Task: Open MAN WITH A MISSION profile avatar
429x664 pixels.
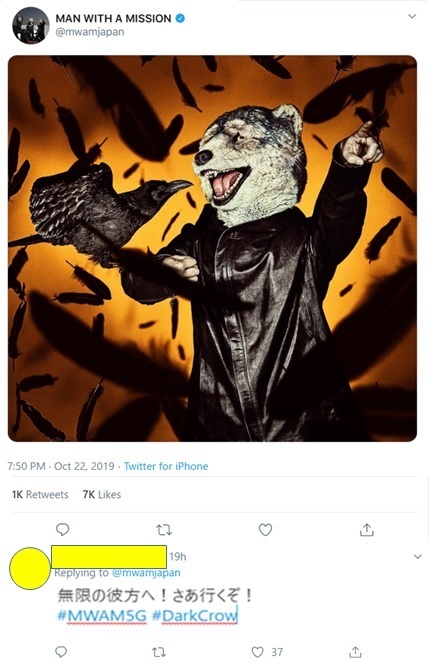Action: pyautogui.click(x=31, y=25)
